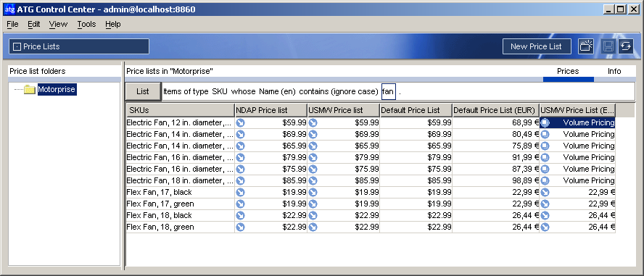Image resolution: width=644 pixels, height=276 pixels.
Task: Click the save disk icon in the top bar
Action: point(608,46)
